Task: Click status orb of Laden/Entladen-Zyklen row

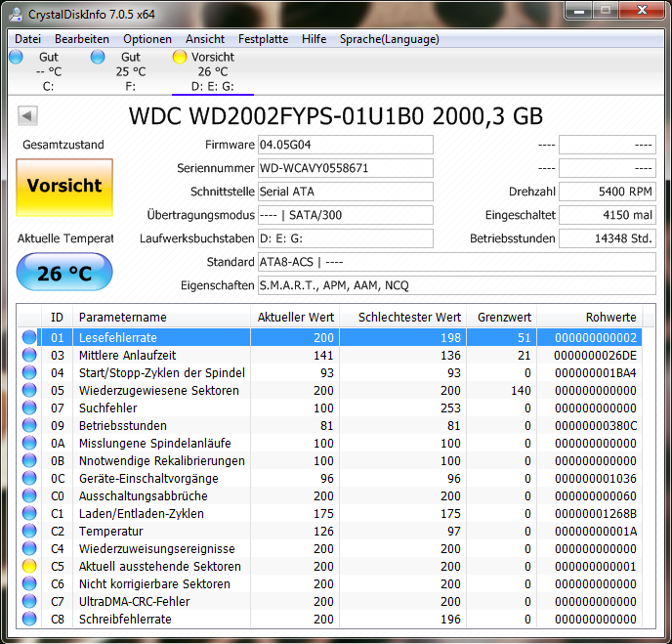Action: (29, 513)
